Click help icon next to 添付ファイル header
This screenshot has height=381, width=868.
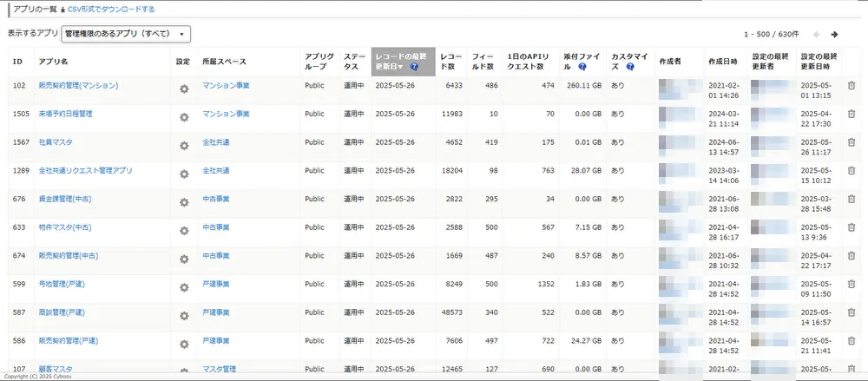582,67
